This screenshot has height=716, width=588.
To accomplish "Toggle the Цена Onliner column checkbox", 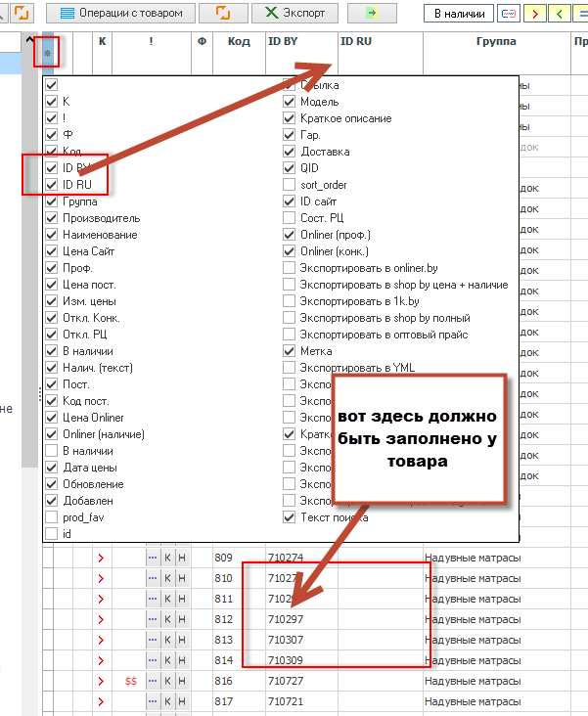I will (52, 418).
